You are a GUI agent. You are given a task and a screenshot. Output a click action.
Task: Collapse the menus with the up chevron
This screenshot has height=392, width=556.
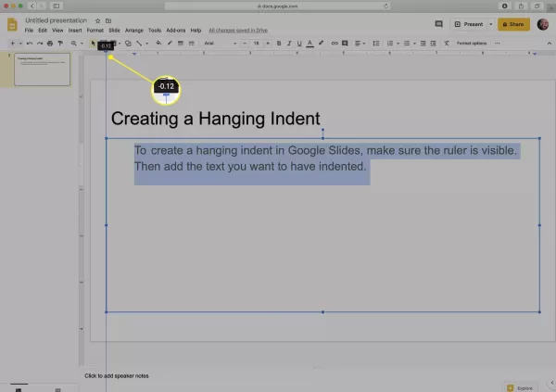coord(550,44)
